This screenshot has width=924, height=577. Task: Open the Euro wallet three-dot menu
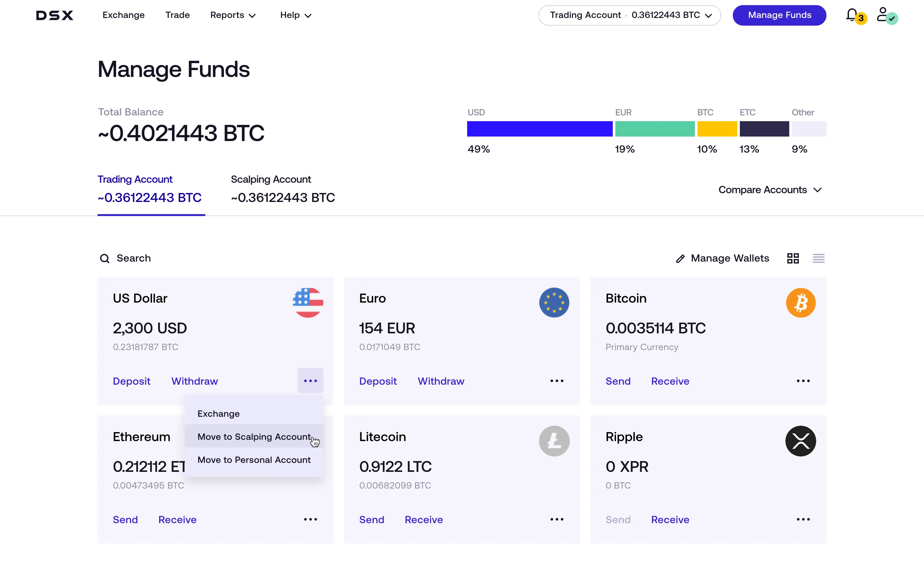pos(556,380)
